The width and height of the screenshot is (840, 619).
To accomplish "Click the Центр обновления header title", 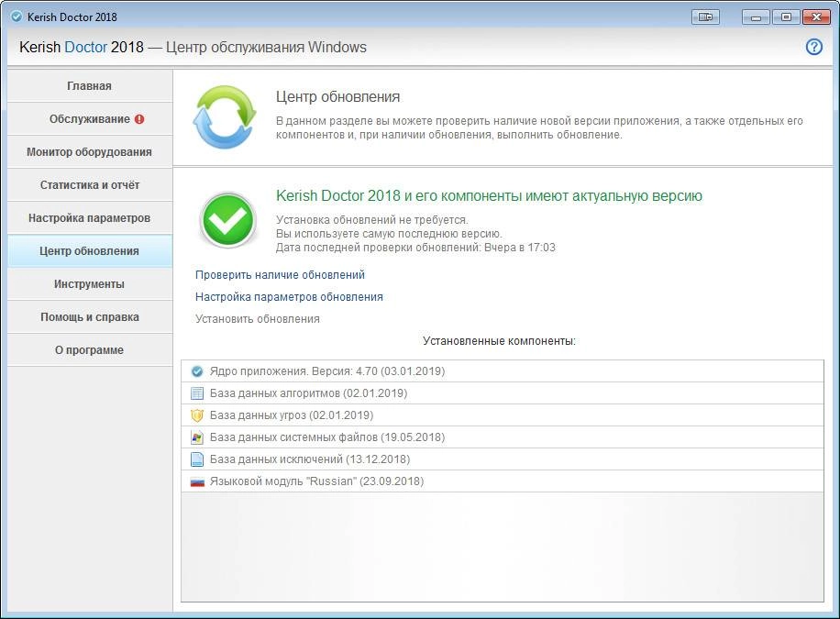I will [x=337, y=97].
